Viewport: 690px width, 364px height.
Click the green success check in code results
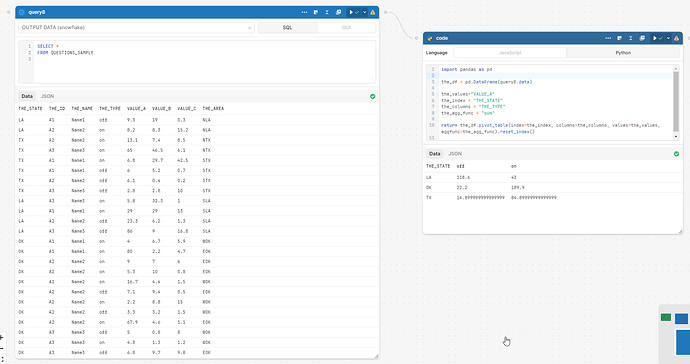pyautogui.click(x=676, y=154)
